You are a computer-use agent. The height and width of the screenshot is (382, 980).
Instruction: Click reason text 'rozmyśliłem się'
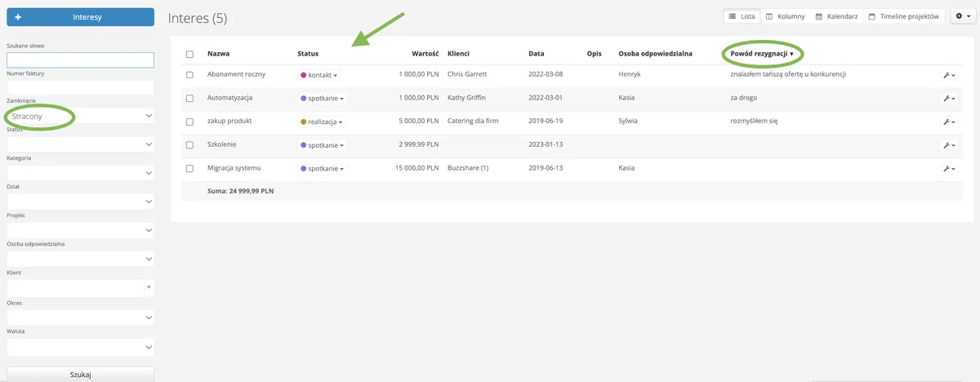coord(754,122)
